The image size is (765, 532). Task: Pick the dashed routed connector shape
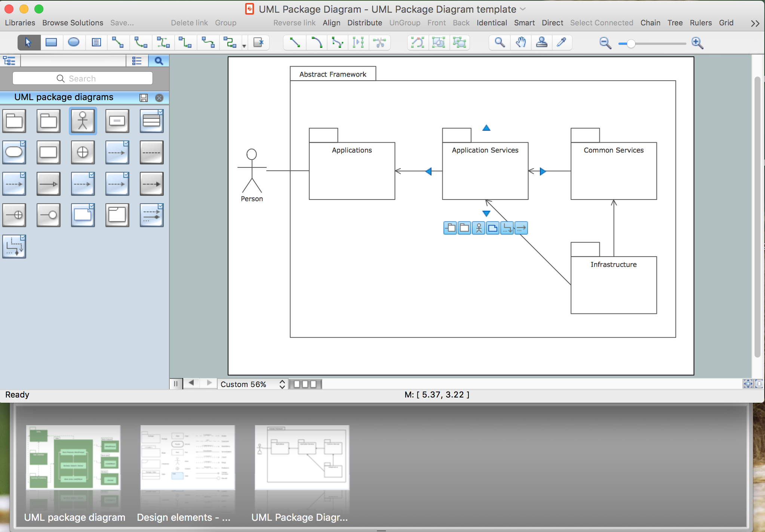point(14,247)
